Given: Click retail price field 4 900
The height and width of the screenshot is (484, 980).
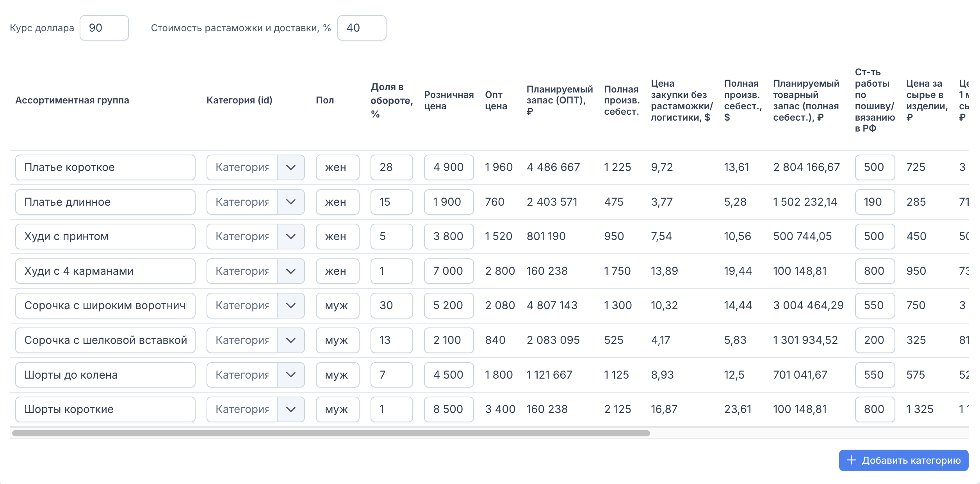Looking at the screenshot, I should point(449,167).
